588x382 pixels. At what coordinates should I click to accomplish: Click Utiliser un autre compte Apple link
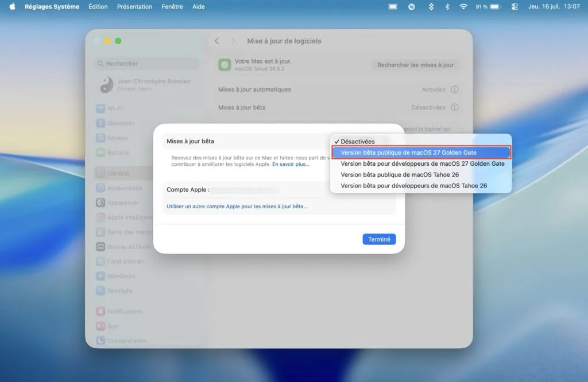237,206
